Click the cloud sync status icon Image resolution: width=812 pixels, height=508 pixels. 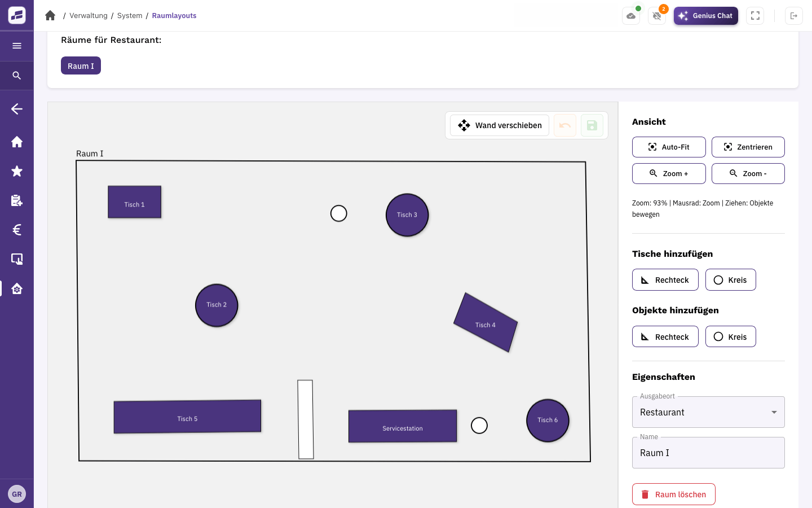631,16
